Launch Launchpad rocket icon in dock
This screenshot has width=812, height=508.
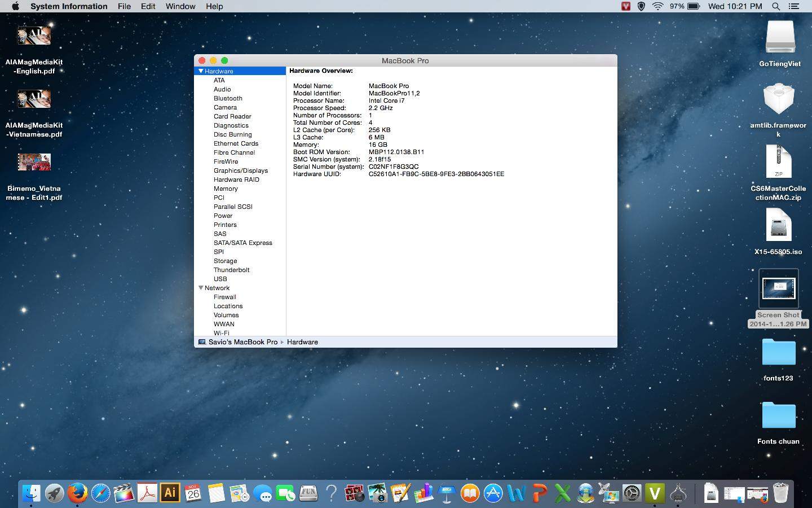tap(55, 493)
